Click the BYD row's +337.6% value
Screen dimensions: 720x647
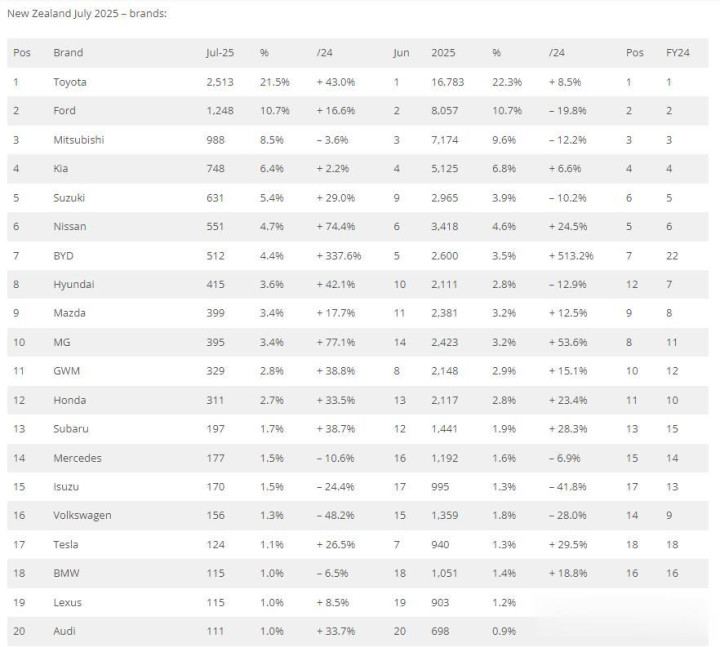[x=338, y=256]
